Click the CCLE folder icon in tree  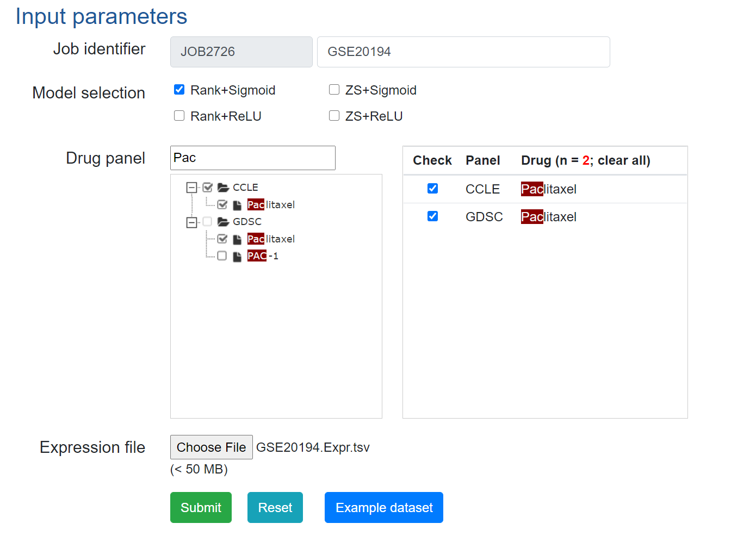pos(223,188)
